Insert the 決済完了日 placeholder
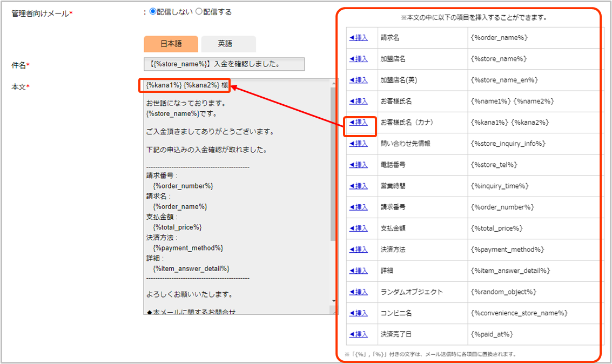The width and height of the screenshot is (612, 364). click(x=359, y=334)
